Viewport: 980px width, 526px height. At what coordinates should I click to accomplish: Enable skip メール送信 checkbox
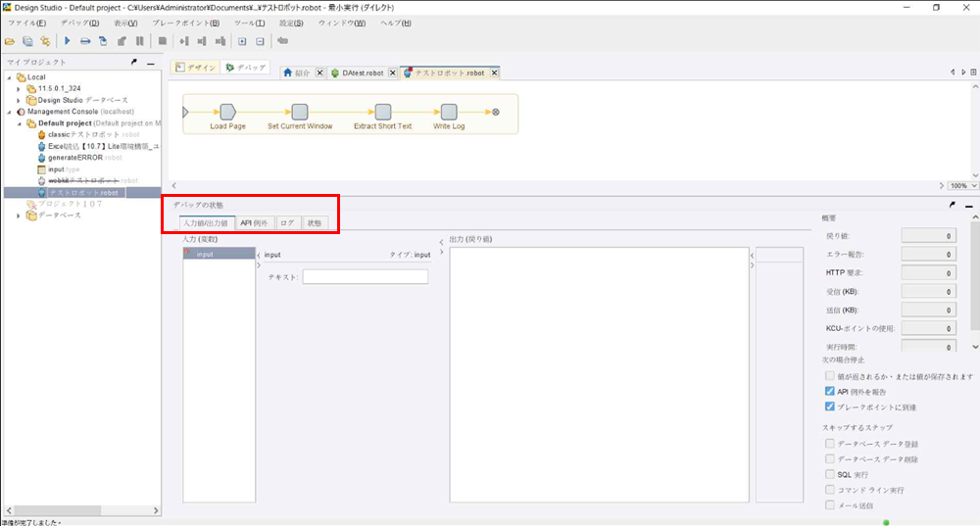(829, 504)
